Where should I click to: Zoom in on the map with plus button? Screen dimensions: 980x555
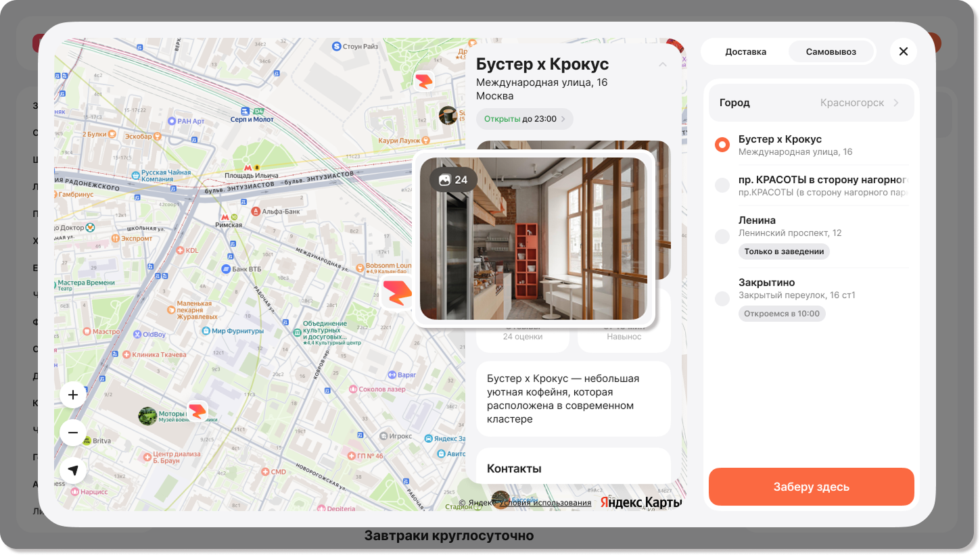(x=73, y=395)
